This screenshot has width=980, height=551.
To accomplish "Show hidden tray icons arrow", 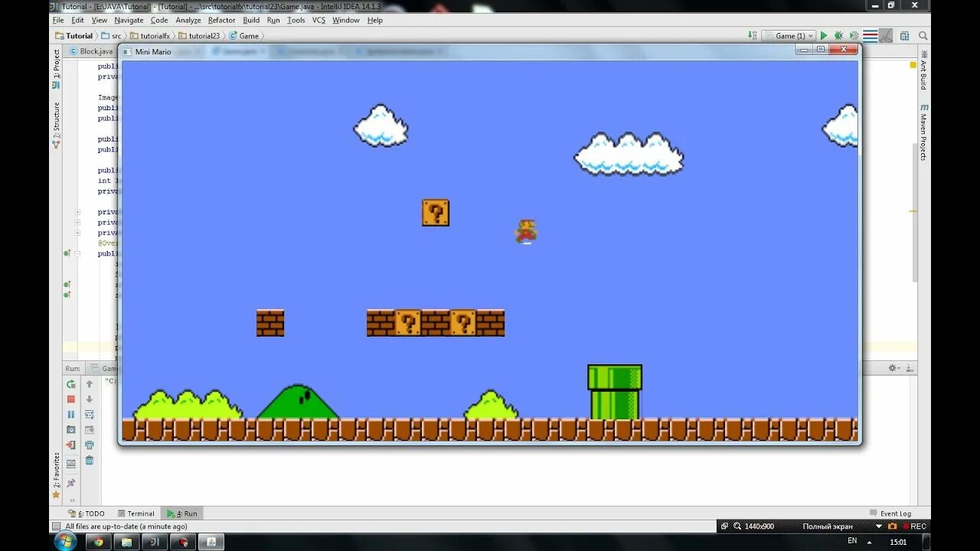I will coord(871,542).
